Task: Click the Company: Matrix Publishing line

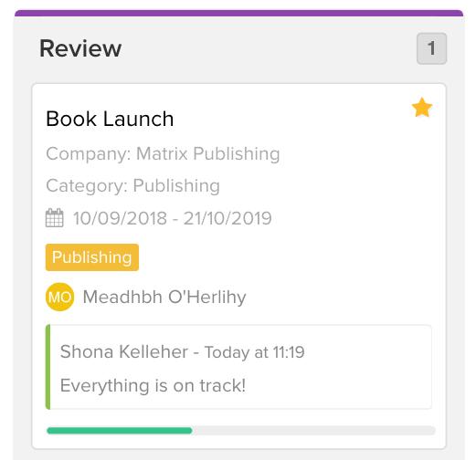Action: point(163,153)
